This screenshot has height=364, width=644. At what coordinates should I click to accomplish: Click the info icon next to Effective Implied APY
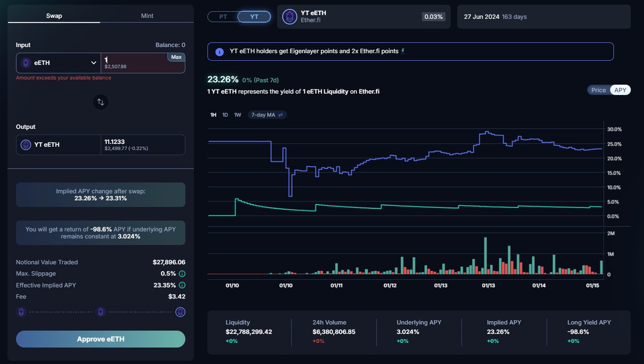[x=182, y=285]
